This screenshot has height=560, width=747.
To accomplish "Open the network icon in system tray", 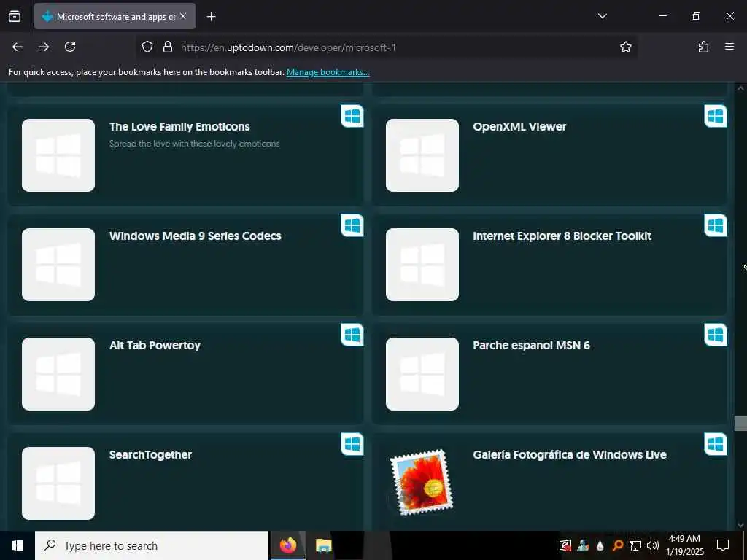I will 635,545.
